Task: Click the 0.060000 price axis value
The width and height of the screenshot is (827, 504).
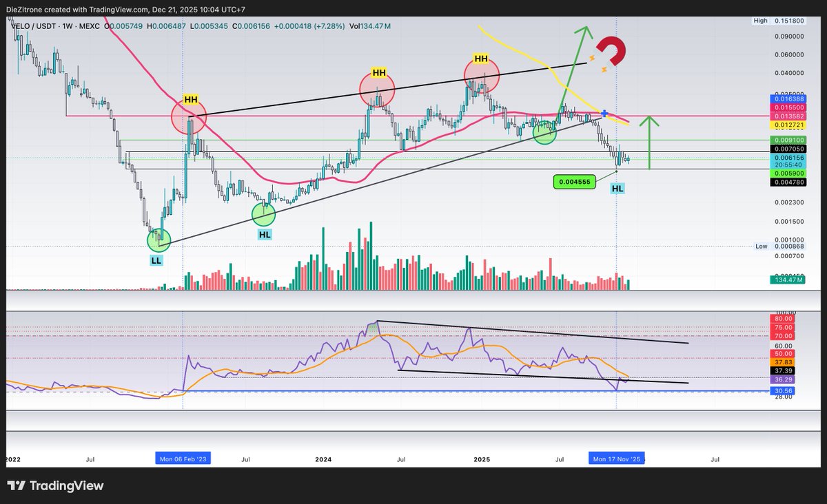Action: coord(788,54)
